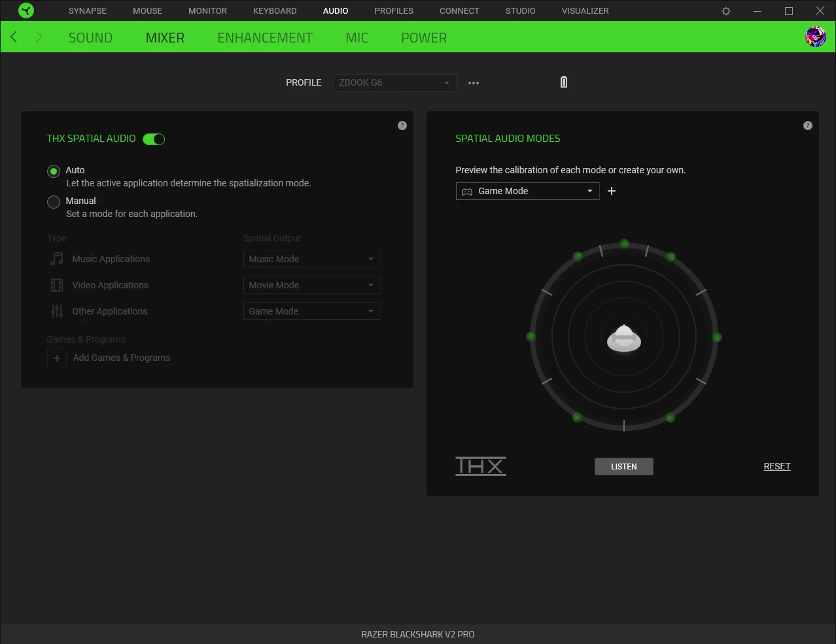Click Add Games & Programs text
This screenshot has height=644, width=836.
(122, 358)
